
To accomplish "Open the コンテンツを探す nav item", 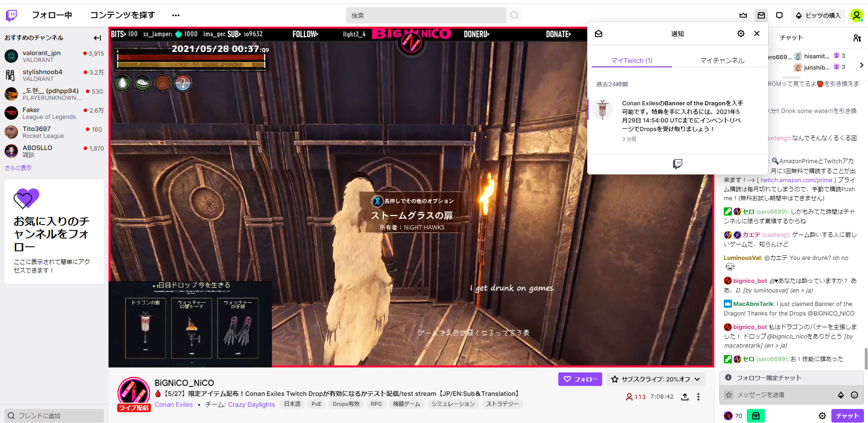I will tap(123, 15).
